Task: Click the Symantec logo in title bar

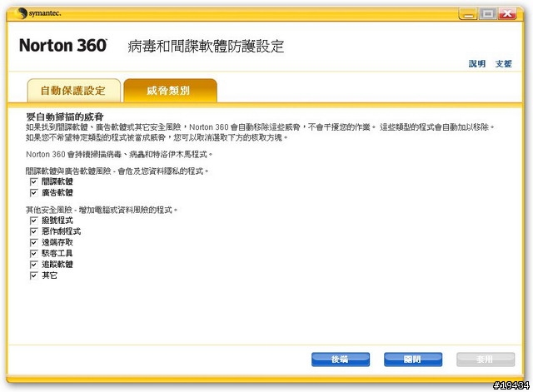Action: [38, 13]
